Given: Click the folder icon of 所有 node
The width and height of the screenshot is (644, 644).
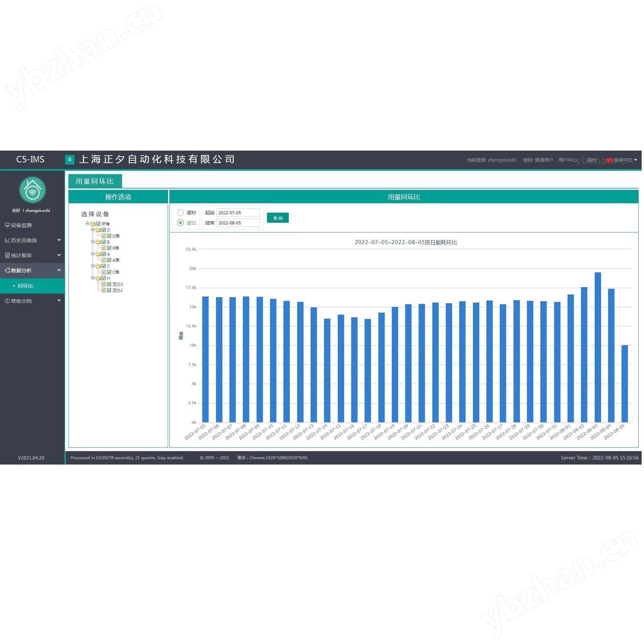Looking at the screenshot, I should [93, 224].
